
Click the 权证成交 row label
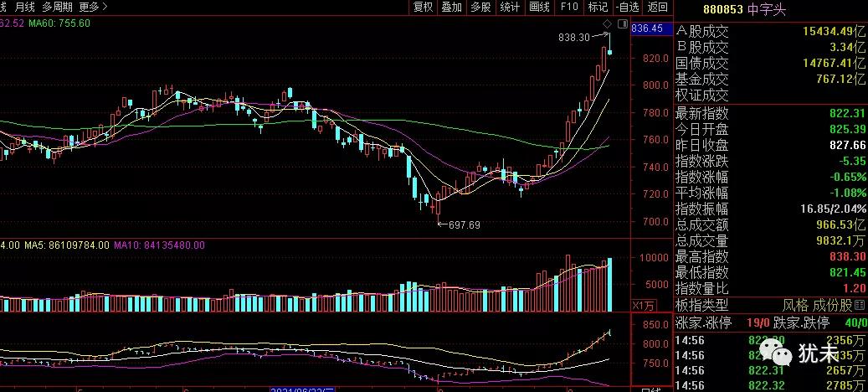tap(702, 95)
